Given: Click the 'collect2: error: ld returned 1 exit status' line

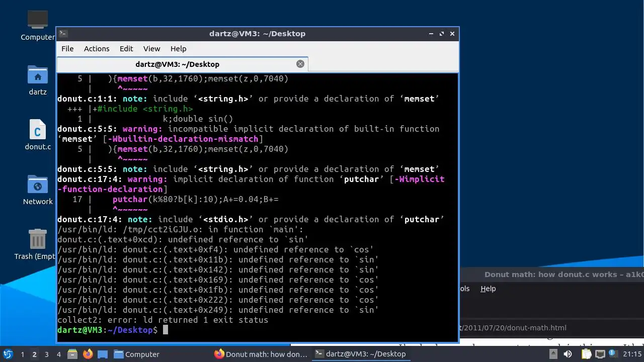Looking at the screenshot, I should pos(163,320).
